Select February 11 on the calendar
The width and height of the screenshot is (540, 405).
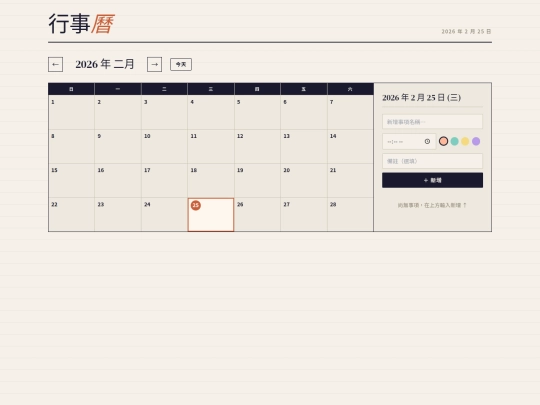pyautogui.click(x=211, y=146)
